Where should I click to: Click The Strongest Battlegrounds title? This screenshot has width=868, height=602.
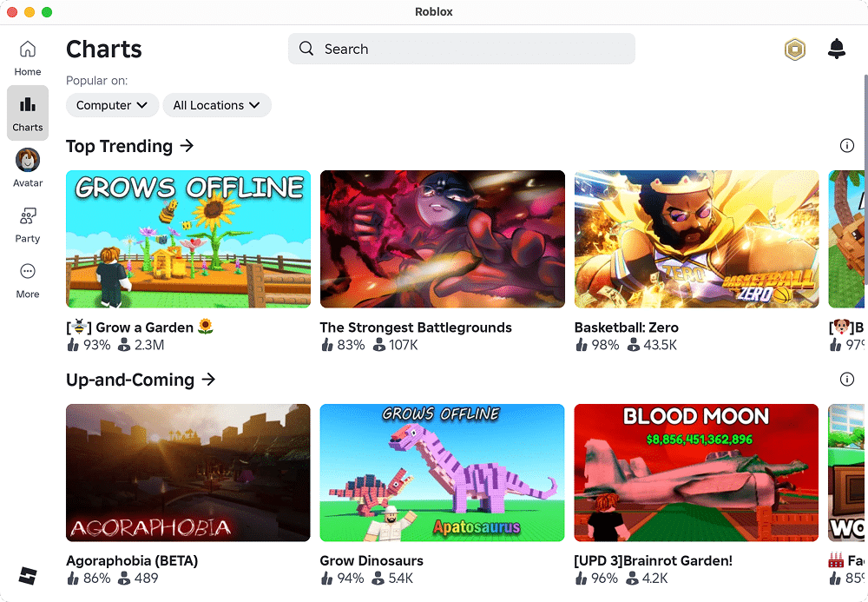pyautogui.click(x=416, y=327)
